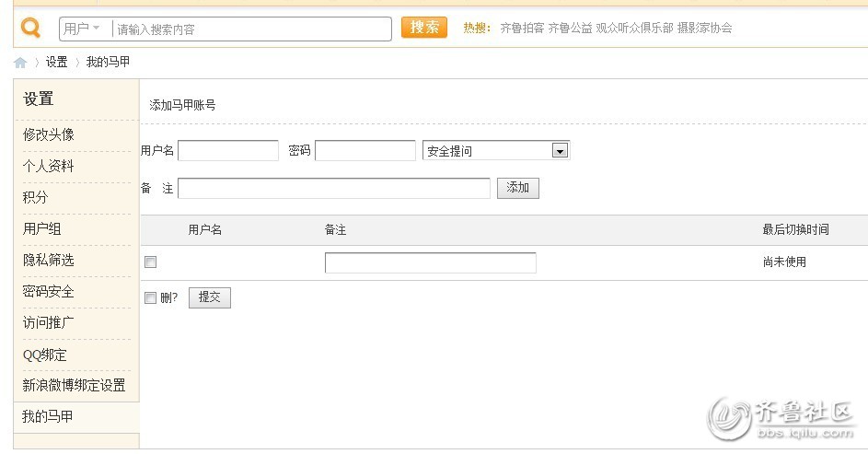Viewport: 868px width, 454px height.
Task: Click 设置 in the breadcrumb
Action: [57, 63]
